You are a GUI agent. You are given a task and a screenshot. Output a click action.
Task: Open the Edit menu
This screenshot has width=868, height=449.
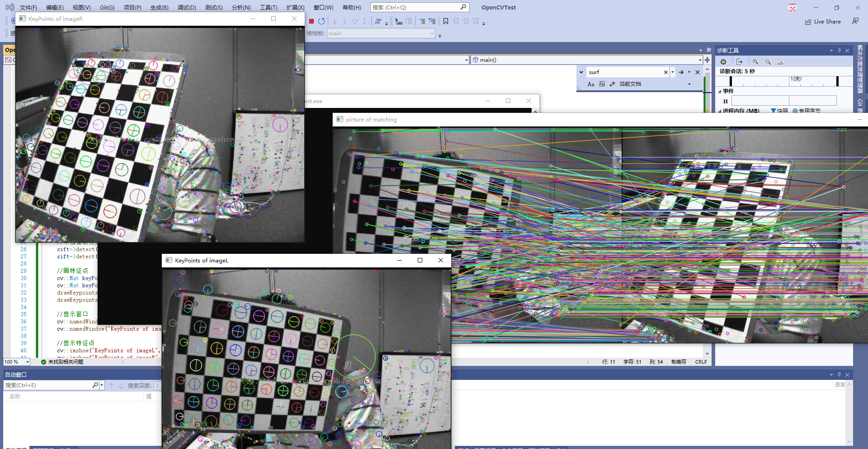55,8
